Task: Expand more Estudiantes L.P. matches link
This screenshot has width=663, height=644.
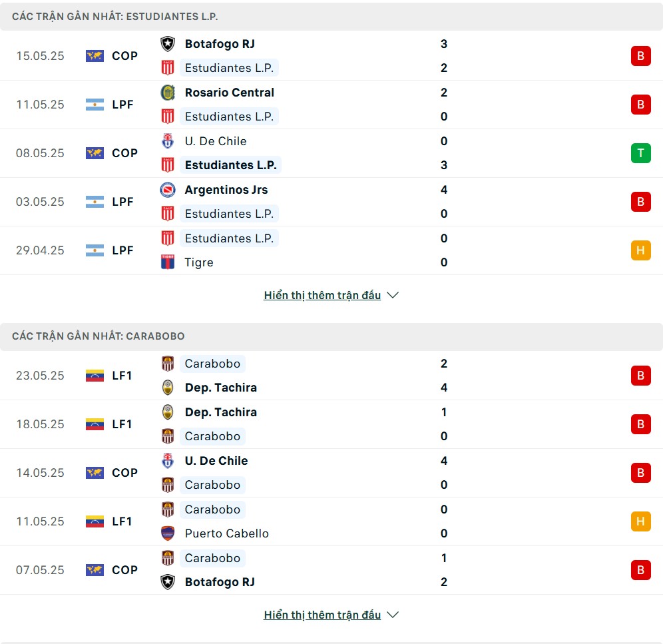Action: 322,295
